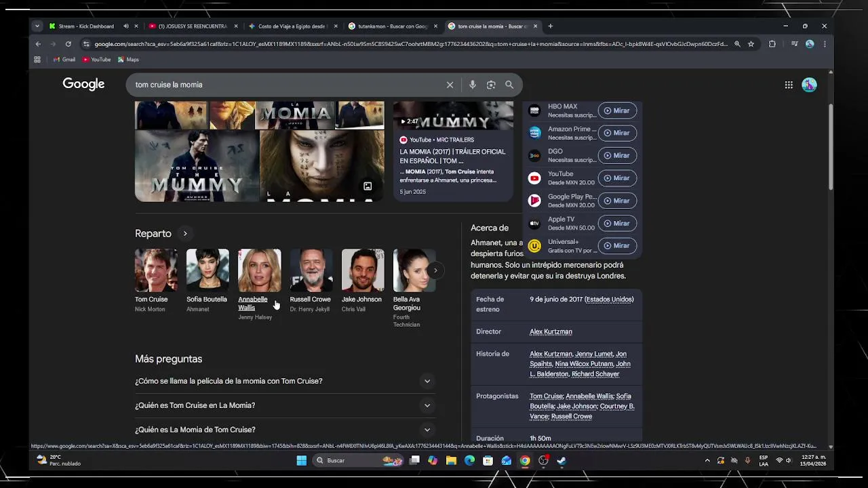This screenshot has width=868, height=488.
Task: Reload the current page
Action: (x=68, y=44)
